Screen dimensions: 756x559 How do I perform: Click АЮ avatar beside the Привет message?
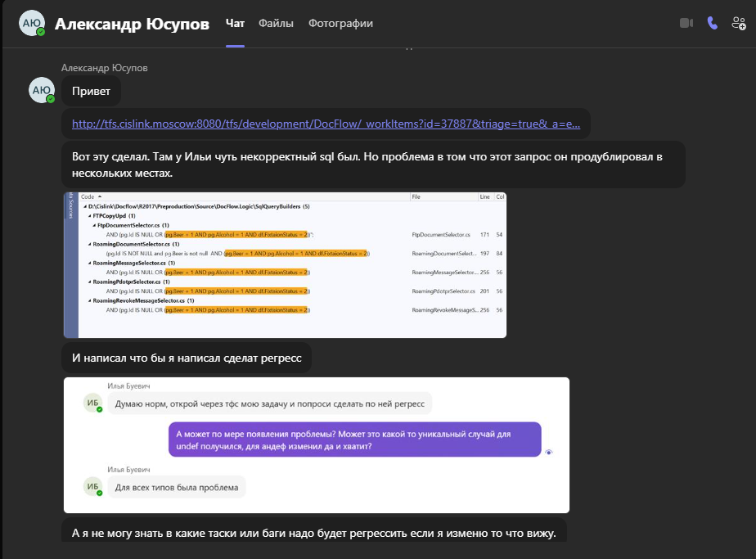[x=41, y=90]
